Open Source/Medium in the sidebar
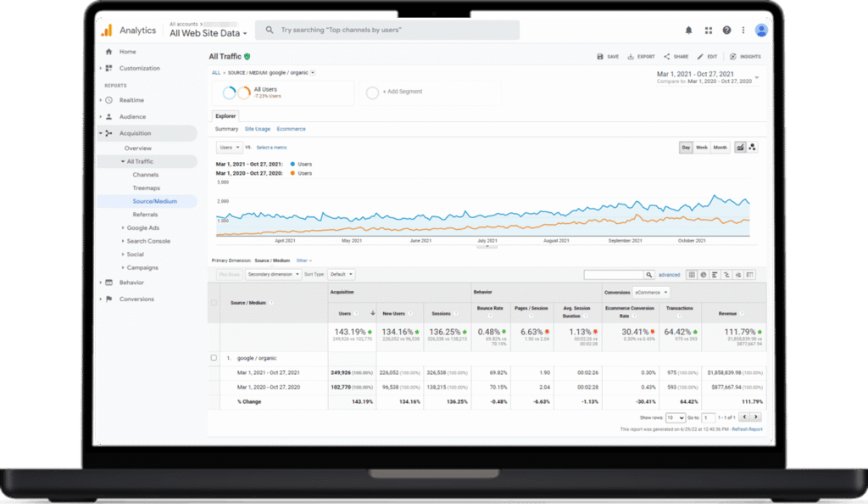 pyautogui.click(x=153, y=201)
